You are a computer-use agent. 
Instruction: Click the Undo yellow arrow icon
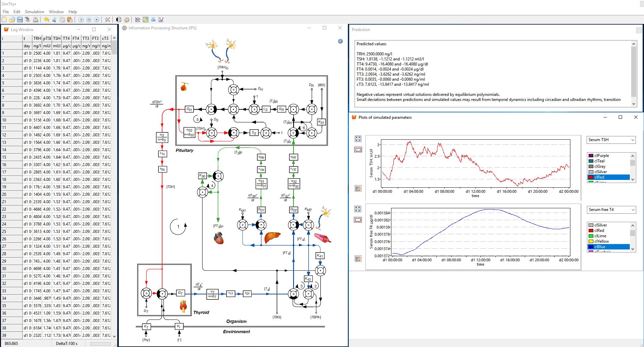[x=46, y=20]
